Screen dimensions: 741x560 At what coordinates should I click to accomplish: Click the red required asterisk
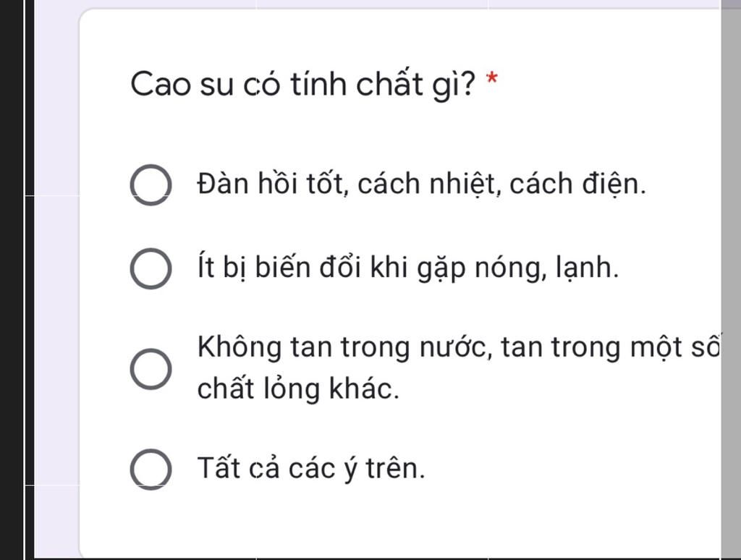click(492, 78)
